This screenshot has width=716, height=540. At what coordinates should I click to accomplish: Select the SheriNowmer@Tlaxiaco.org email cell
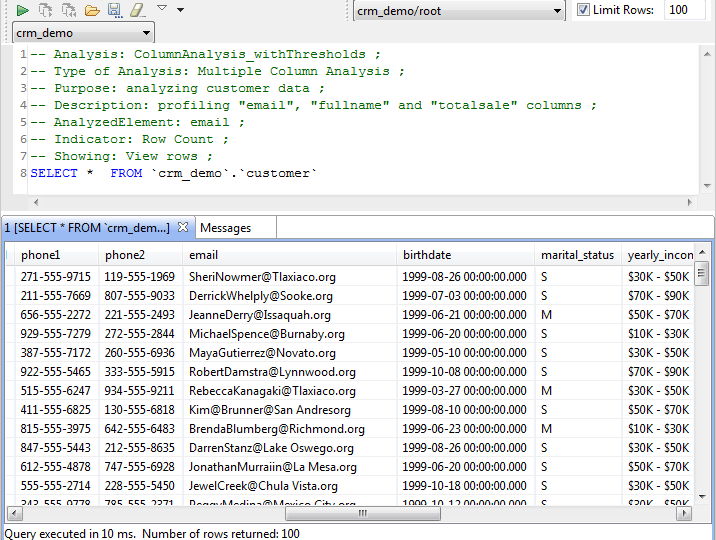[x=262, y=277]
